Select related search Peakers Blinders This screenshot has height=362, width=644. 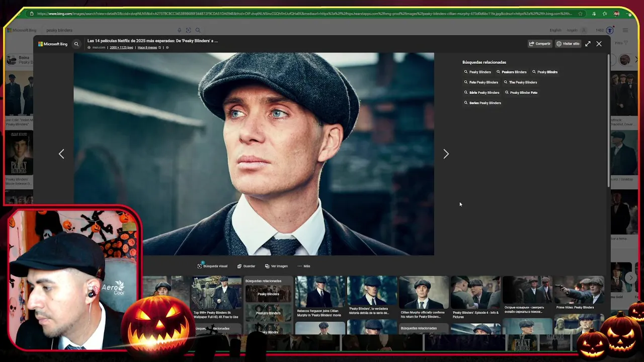(x=511, y=72)
